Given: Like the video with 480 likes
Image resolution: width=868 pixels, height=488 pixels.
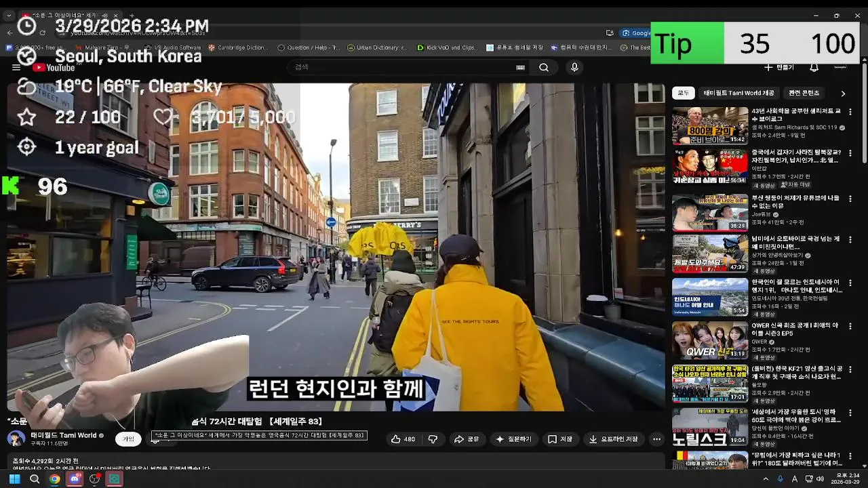Looking at the screenshot, I should 403,439.
